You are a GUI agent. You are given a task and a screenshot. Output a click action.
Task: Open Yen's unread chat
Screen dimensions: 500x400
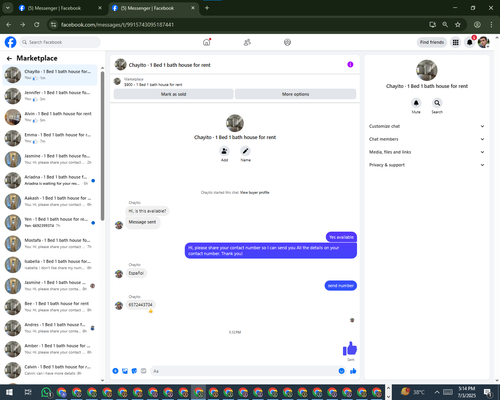(x=50, y=222)
